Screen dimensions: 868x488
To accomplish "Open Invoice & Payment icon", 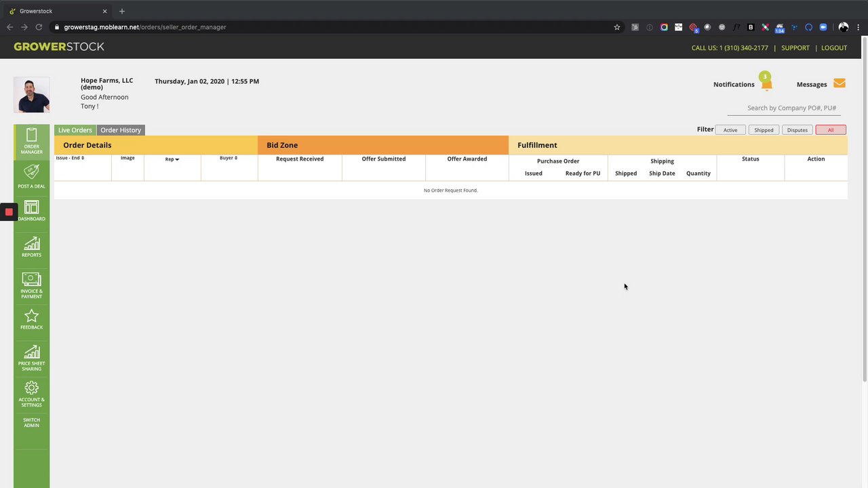I will click(31, 279).
